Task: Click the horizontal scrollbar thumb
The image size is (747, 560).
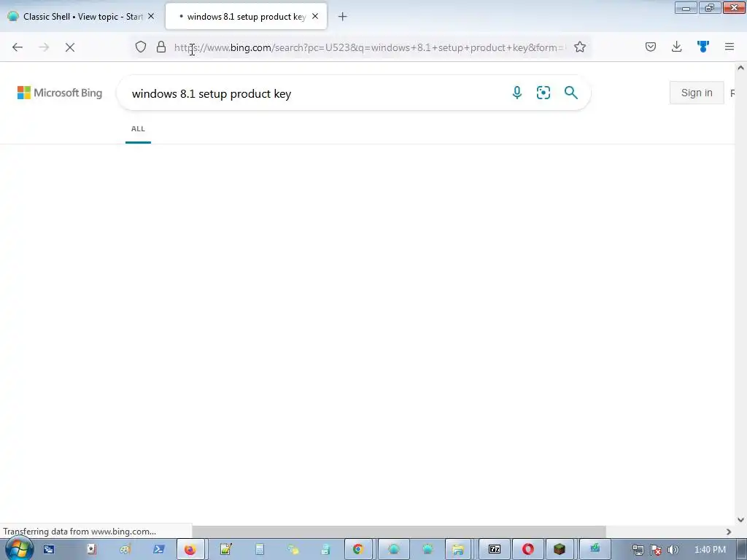Action: [x=399, y=532]
